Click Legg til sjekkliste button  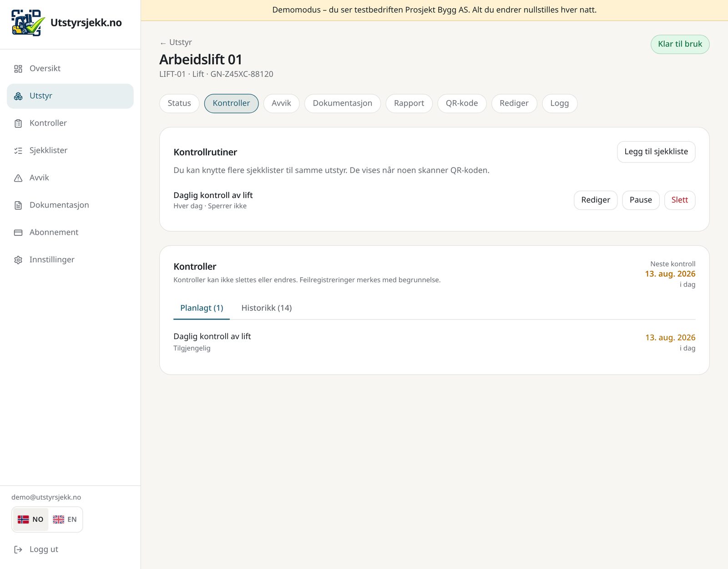pos(656,152)
